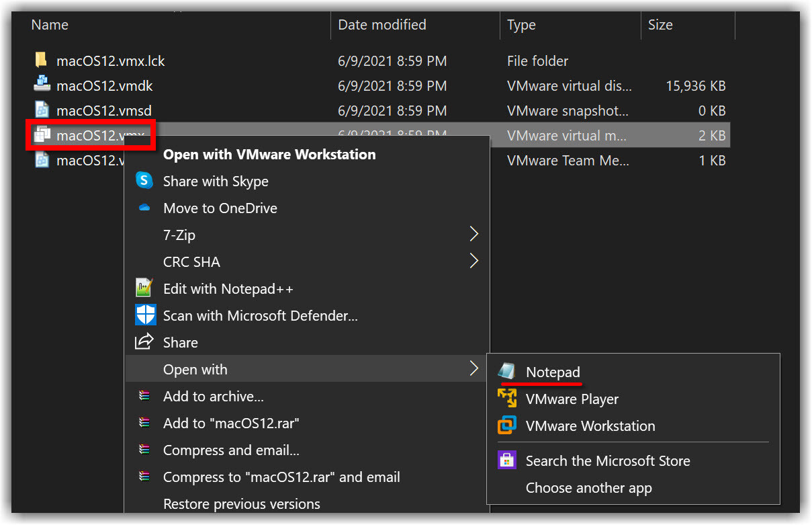The height and width of the screenshot is (525, 812).
Task: Click the macOS12.vmdk disk file icon
Action: coord(42,85)
